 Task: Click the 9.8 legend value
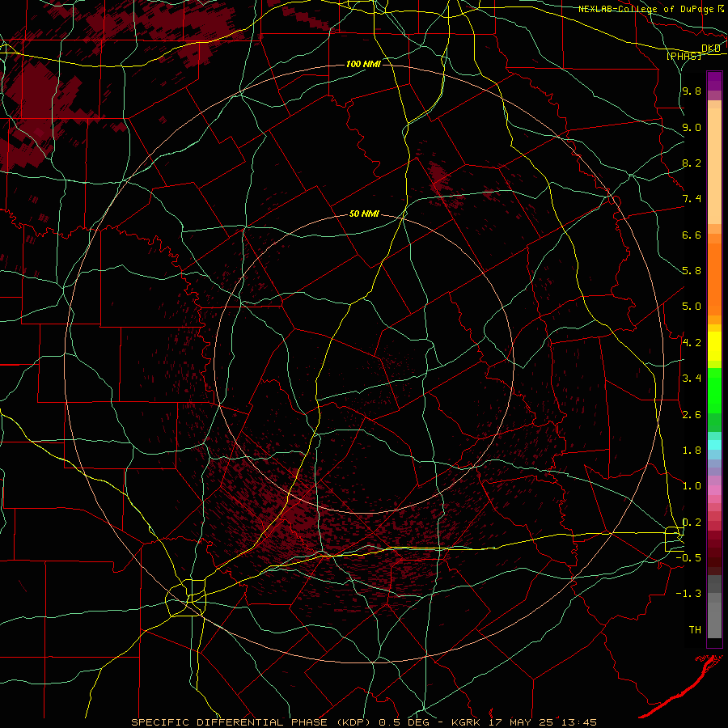692,91
